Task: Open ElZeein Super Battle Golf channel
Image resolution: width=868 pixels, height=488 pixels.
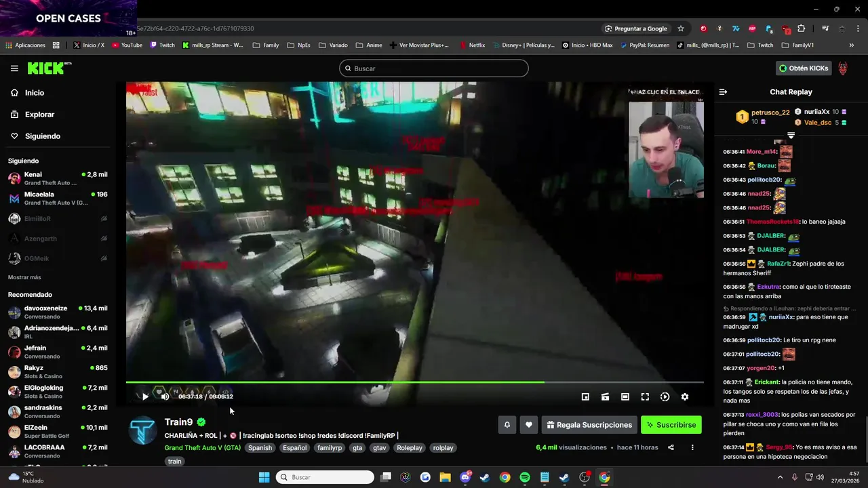Action: (x=58, y=431)
